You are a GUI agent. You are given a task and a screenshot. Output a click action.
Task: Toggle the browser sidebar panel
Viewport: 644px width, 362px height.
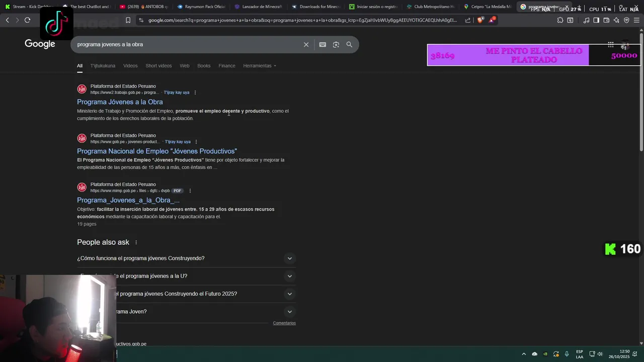tap(596, 20)
